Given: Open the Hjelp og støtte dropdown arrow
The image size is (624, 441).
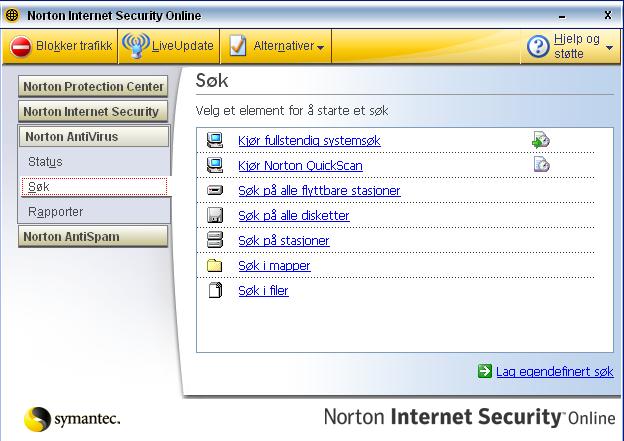Looking at the screenshot, I should [x=609, y=48].
